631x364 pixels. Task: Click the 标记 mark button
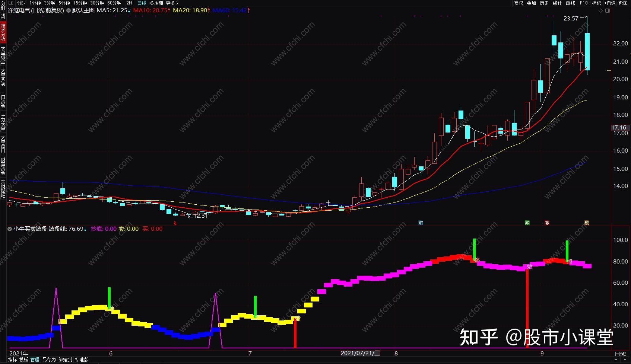point(596,3)
